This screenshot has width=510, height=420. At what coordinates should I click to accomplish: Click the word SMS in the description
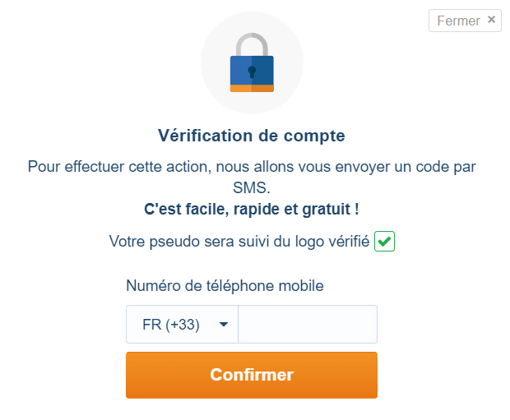click(x=252, y=187)
